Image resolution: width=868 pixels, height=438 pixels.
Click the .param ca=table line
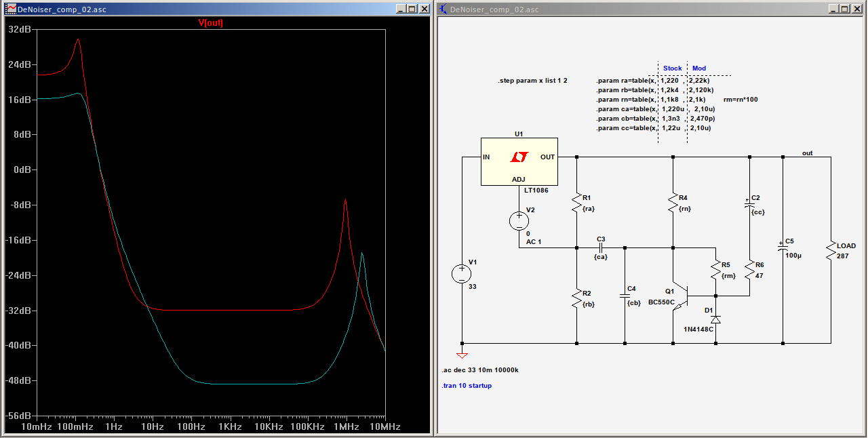(x=655, y=108)
